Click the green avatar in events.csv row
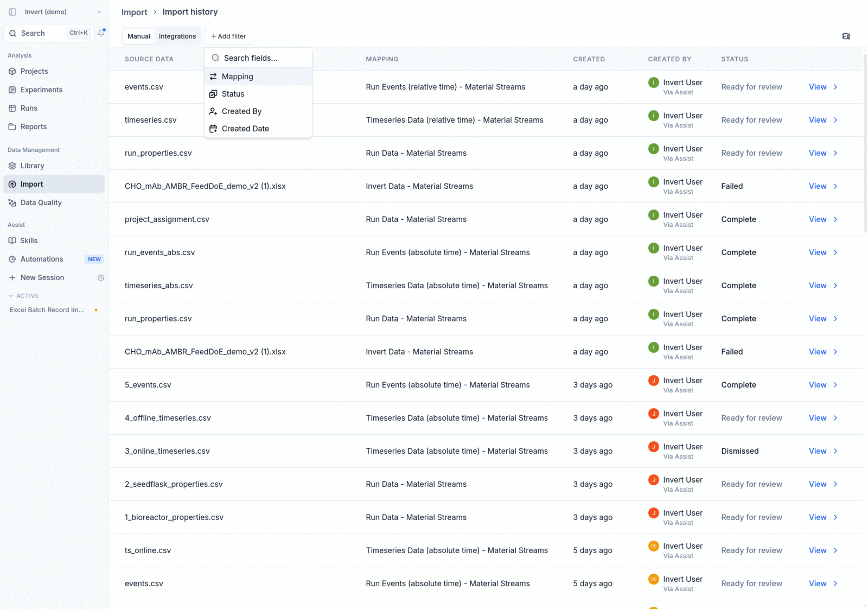The image size is (868, 609). tap(654, 83)
